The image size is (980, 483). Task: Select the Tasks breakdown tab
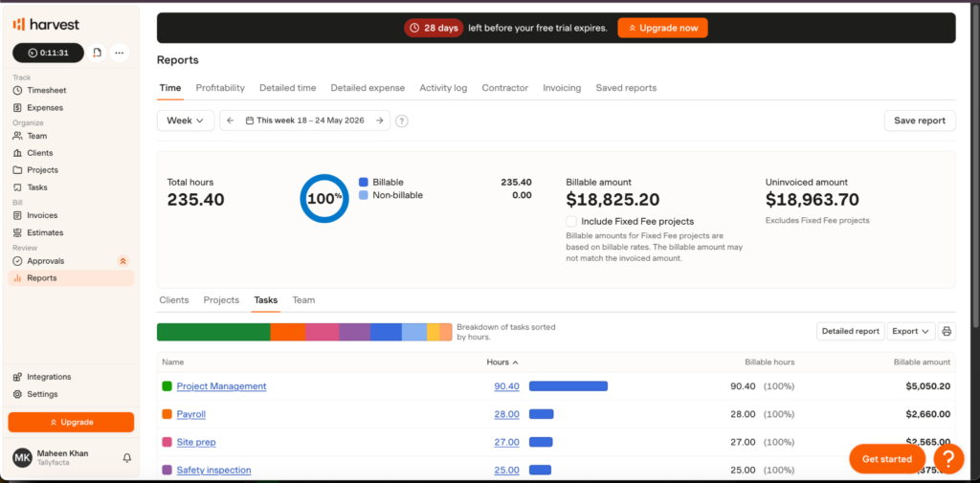point(266,300)
